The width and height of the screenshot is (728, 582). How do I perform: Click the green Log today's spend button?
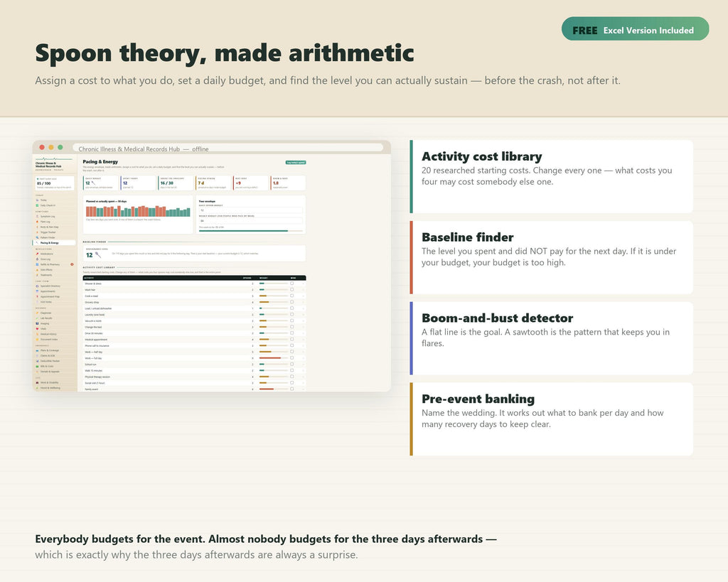pos(296,163)
